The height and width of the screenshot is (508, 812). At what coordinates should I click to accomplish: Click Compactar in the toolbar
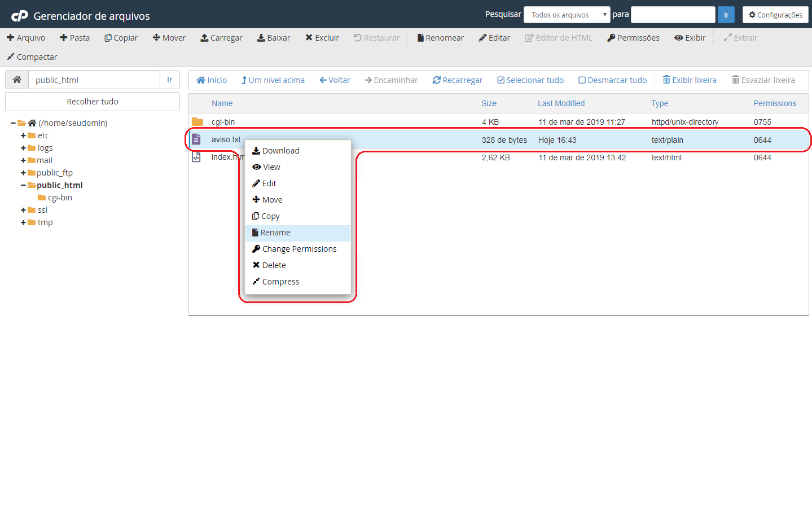32,57
